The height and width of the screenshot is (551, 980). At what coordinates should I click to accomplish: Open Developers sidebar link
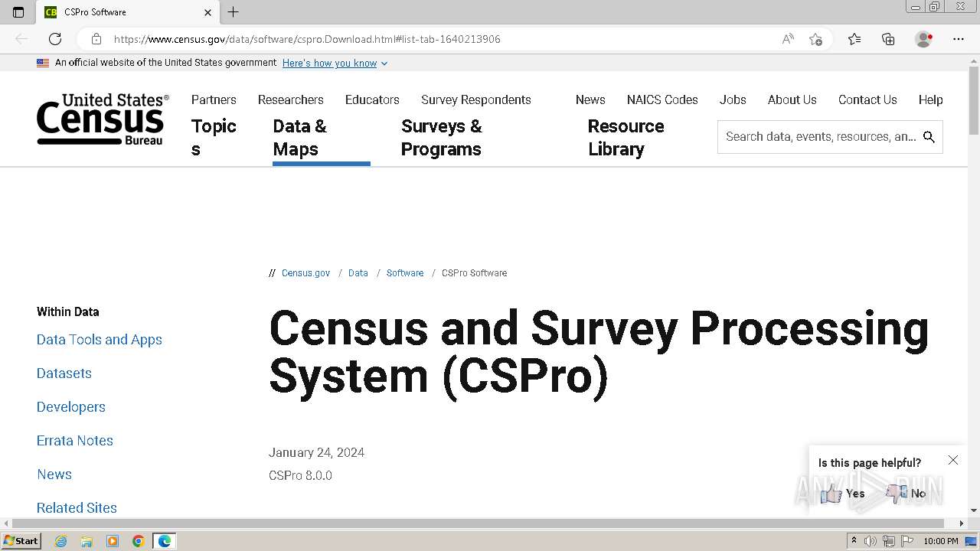point(71,407)
